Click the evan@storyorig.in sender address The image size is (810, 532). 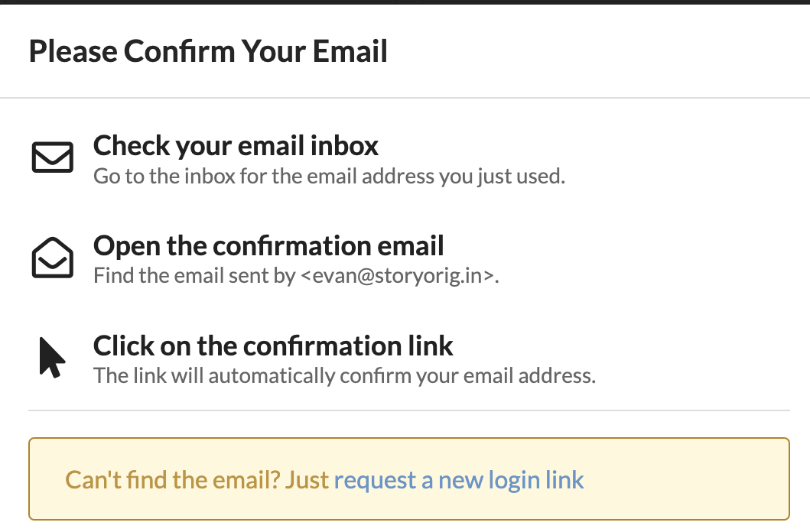398,275
